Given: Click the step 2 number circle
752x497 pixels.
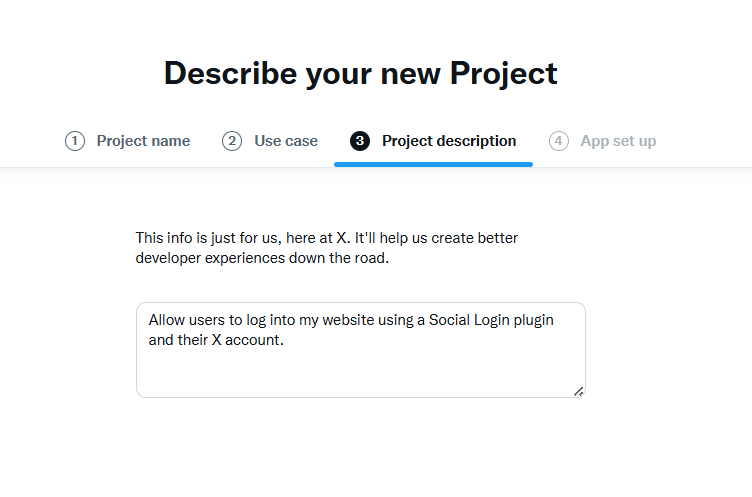Looking at the screenshot, I should [x=232, y=141].
